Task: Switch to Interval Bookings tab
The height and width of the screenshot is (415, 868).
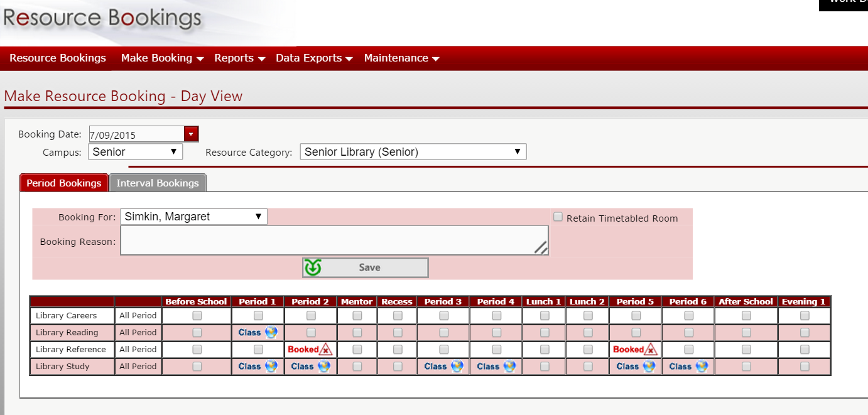Action: tap(158, 183)
